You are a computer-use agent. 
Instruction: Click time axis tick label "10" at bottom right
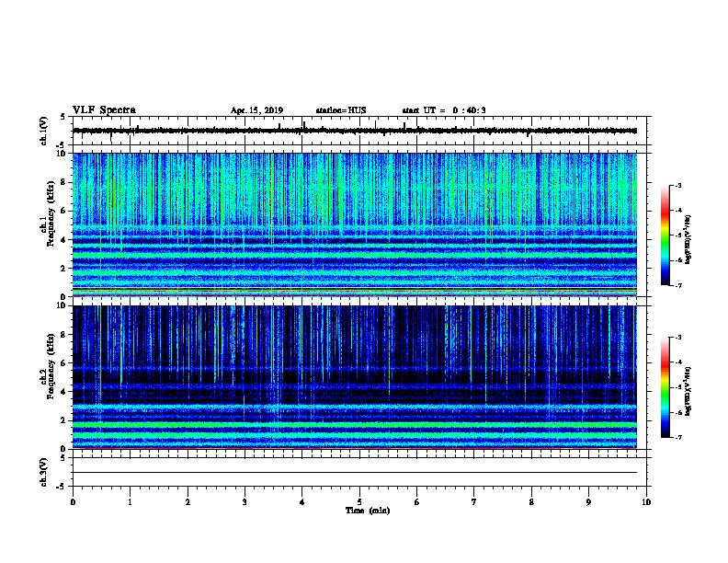click(x=646, y=502)
